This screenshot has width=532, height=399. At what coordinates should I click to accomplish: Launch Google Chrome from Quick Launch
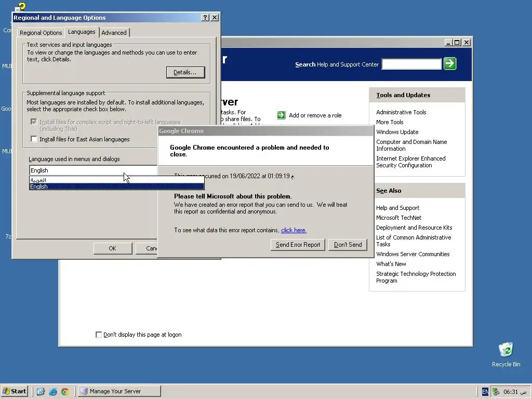tap(65, 392)
